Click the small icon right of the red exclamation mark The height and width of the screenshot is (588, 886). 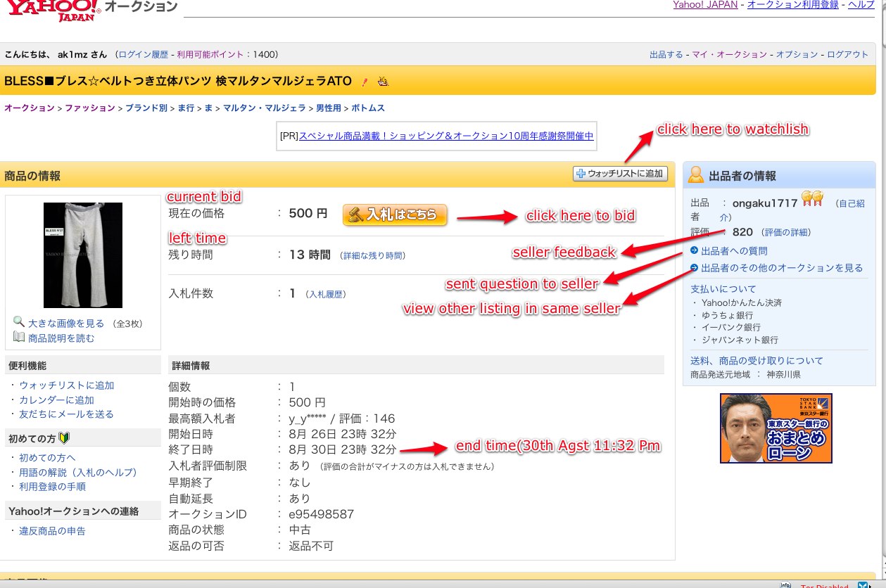(383, 82)
